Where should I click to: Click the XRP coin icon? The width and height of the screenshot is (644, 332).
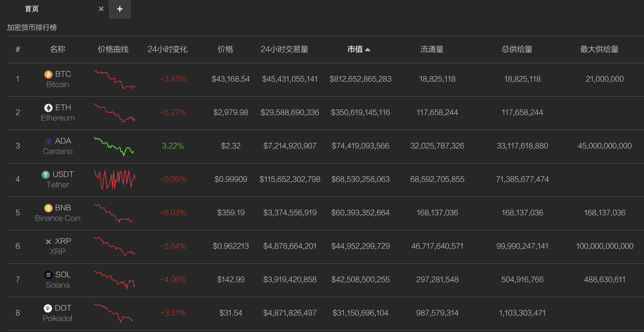click(48, 241)
